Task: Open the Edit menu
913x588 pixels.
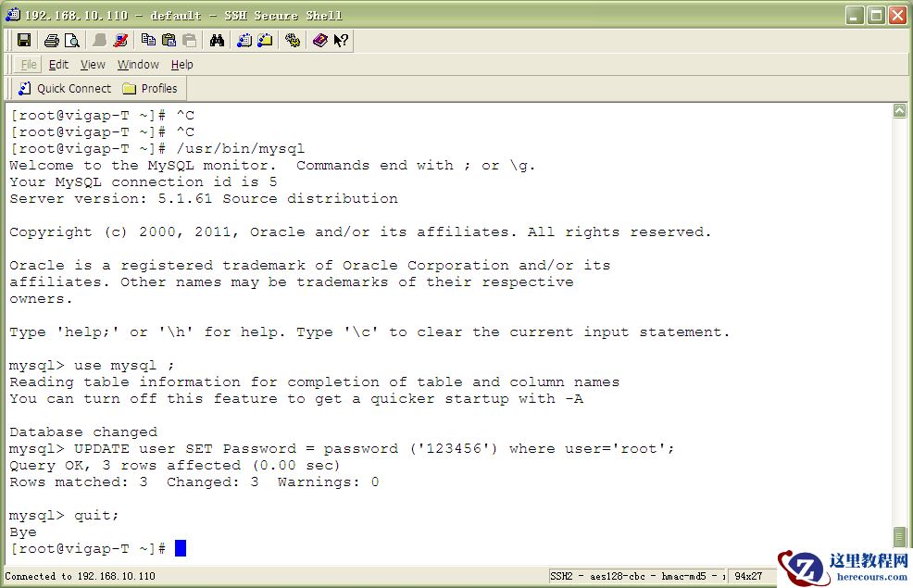Action: [x=58, y=65]
